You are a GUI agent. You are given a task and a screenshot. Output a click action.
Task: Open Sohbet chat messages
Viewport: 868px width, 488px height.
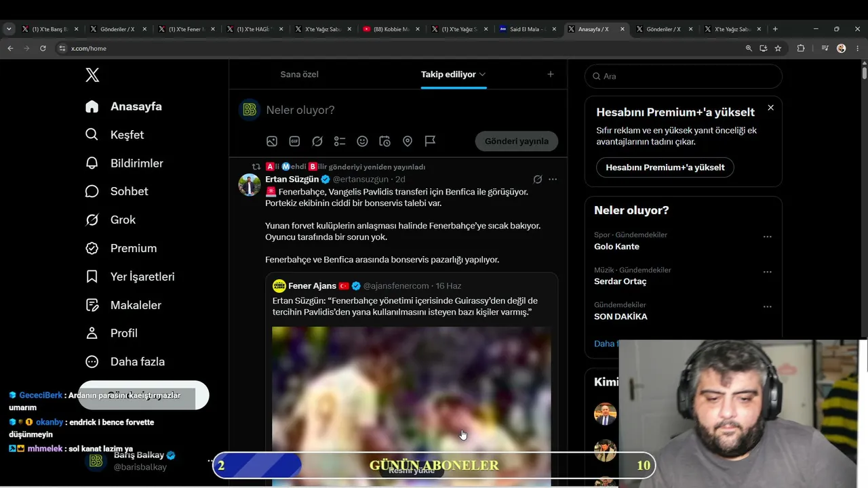[x=117, y=192]
